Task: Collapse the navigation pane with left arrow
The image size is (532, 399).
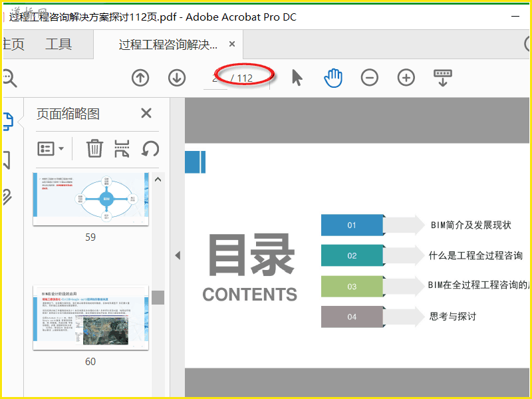Action: pos(178,255)
